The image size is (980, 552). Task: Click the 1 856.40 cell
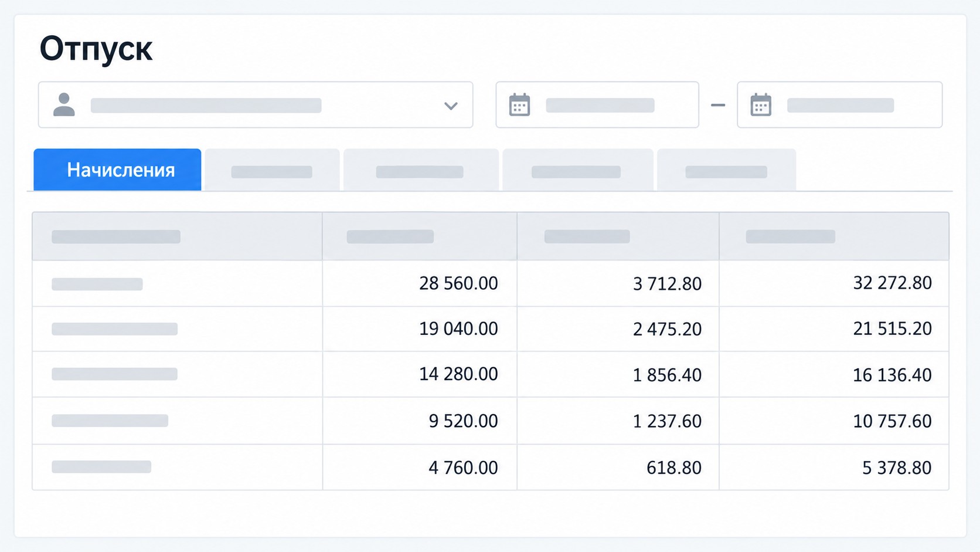(618, 374)
